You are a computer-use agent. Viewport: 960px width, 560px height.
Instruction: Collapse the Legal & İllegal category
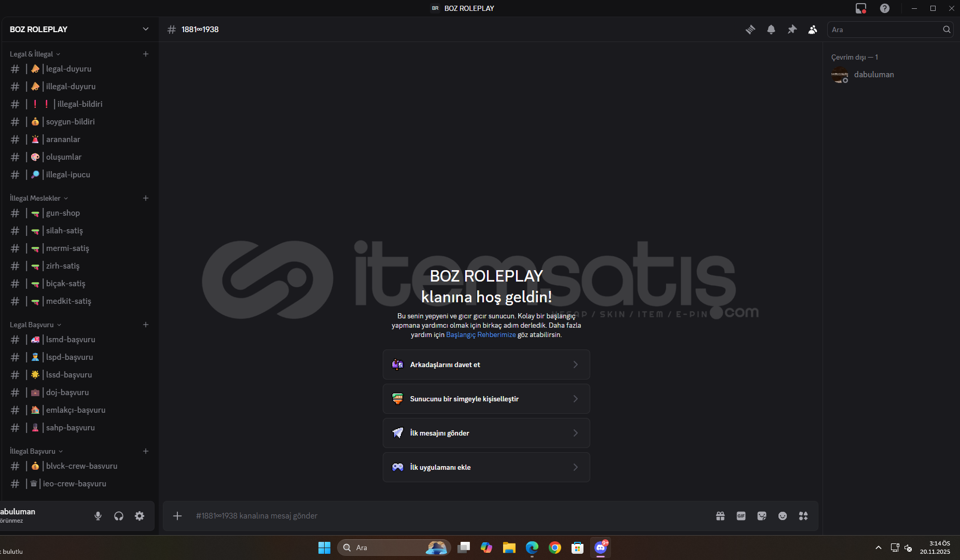tap(35, 54)
